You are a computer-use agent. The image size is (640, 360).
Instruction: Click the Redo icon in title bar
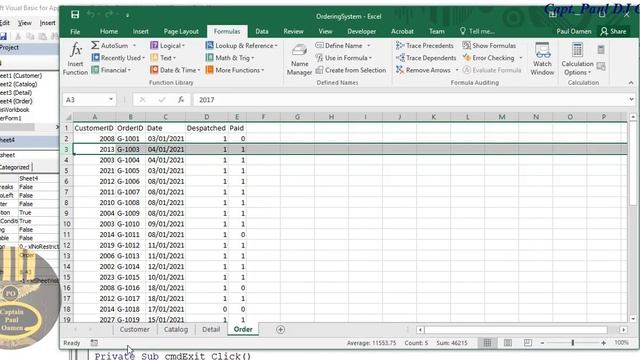click(x=109, y=15)
